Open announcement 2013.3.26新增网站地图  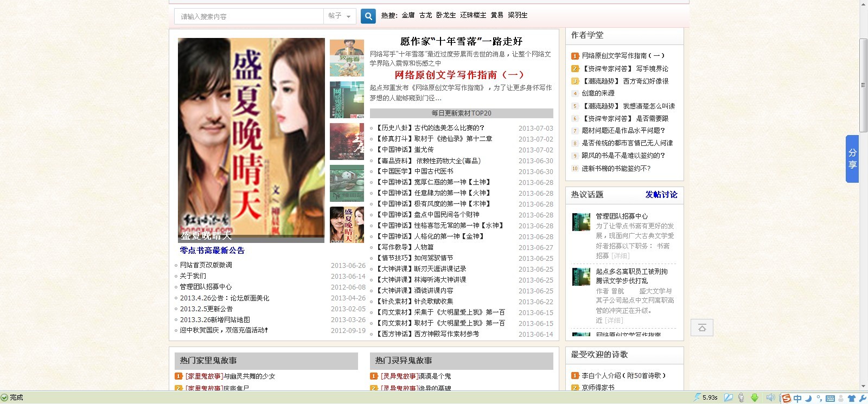click(x=215, y=320)
